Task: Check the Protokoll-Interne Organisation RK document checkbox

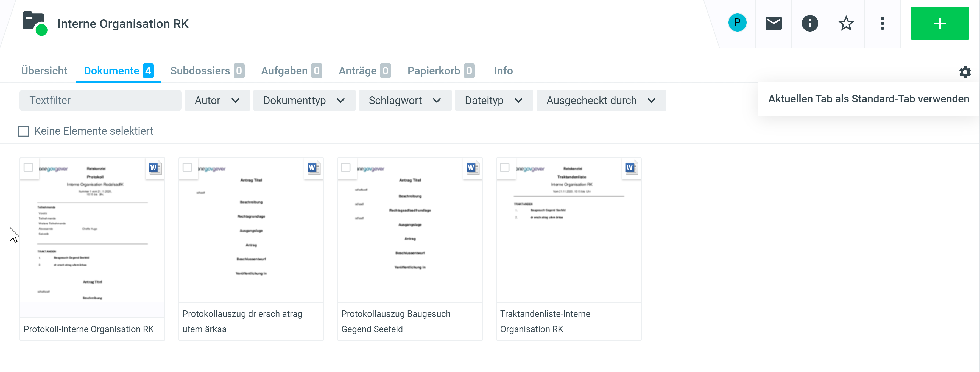Action: coord(28,168)
